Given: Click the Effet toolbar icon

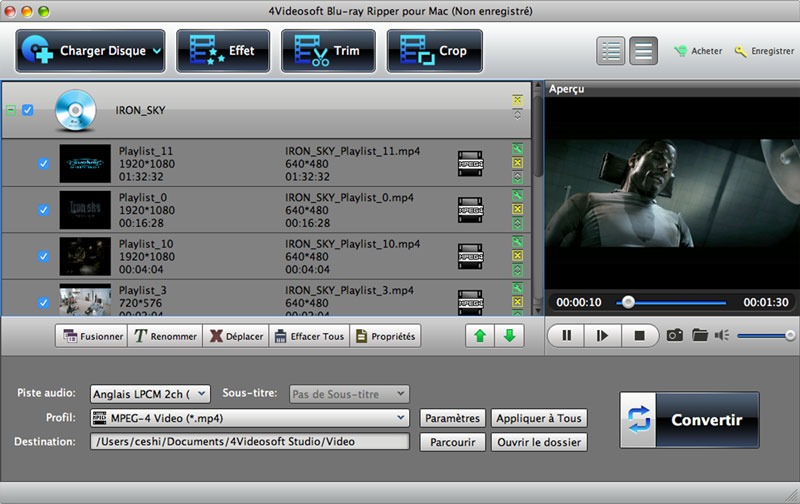Looking at the screenshot, I should (x=222, y=51).
